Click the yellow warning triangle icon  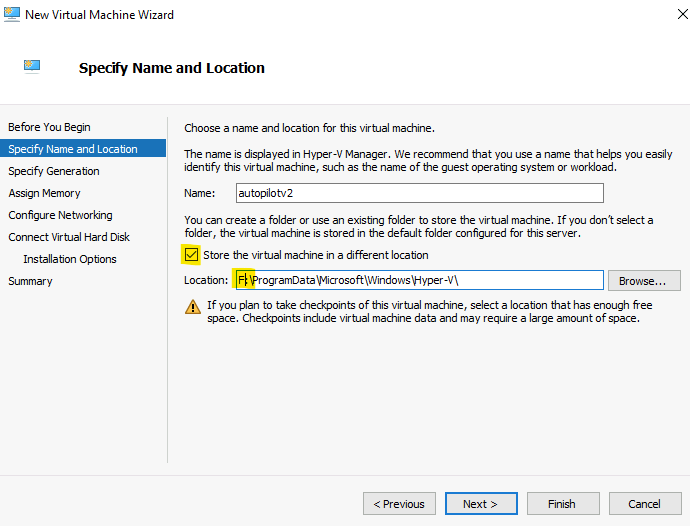click(x=193, y=307)
